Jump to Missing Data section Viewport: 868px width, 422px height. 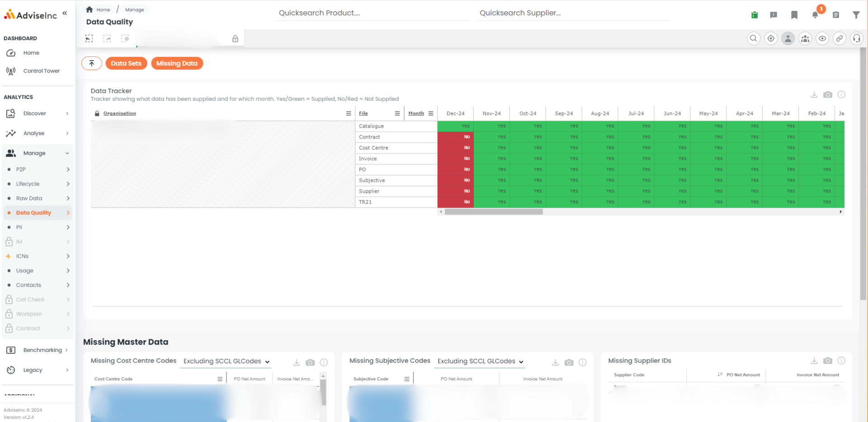tap(177, 63)
